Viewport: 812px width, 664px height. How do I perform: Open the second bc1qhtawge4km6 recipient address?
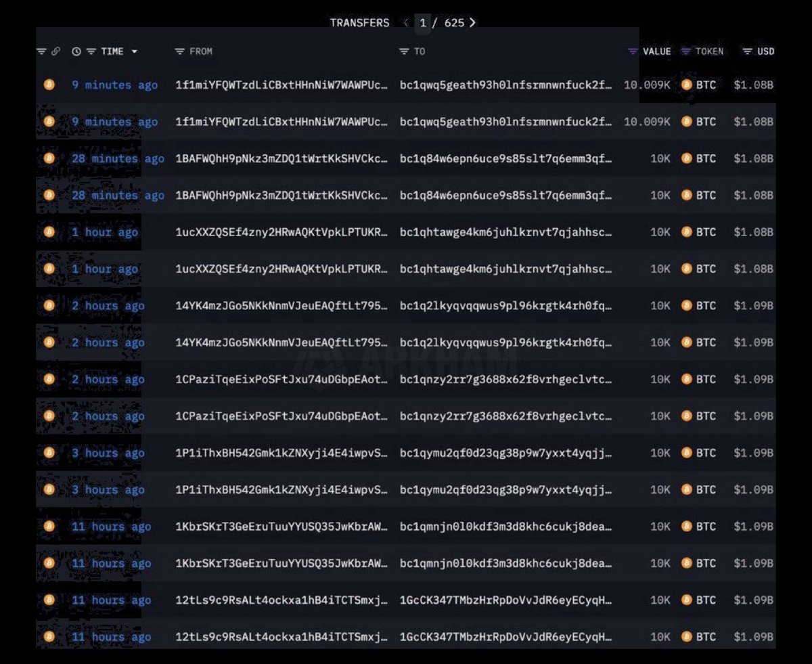[506, 269]
